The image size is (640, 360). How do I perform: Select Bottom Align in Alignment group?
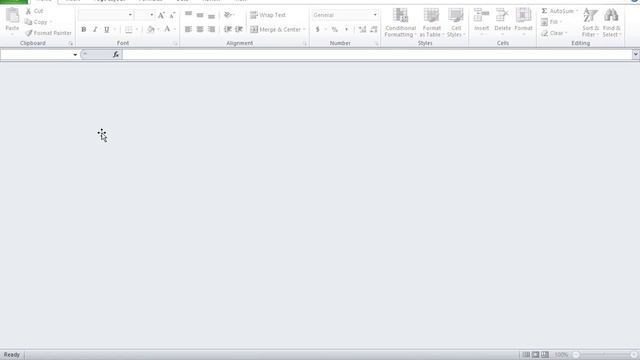coord(211,15)
